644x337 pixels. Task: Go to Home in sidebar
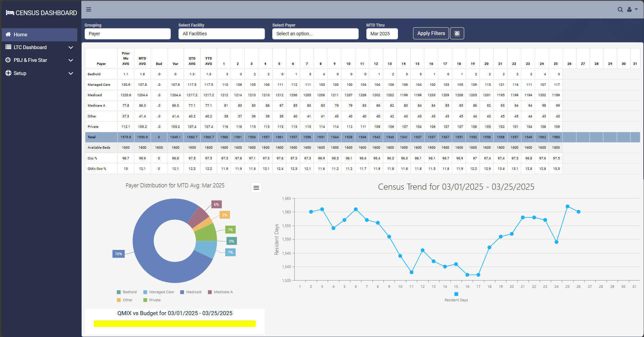(x=21, y=35)
